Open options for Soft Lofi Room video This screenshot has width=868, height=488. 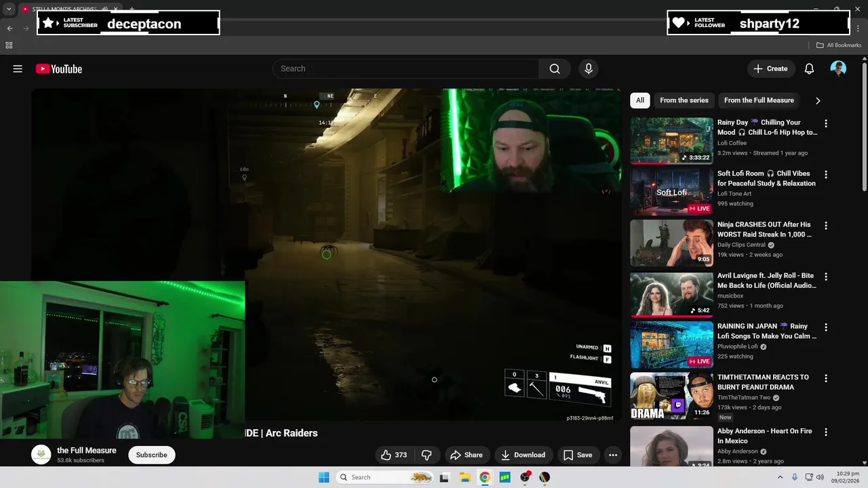coord(826,174)
